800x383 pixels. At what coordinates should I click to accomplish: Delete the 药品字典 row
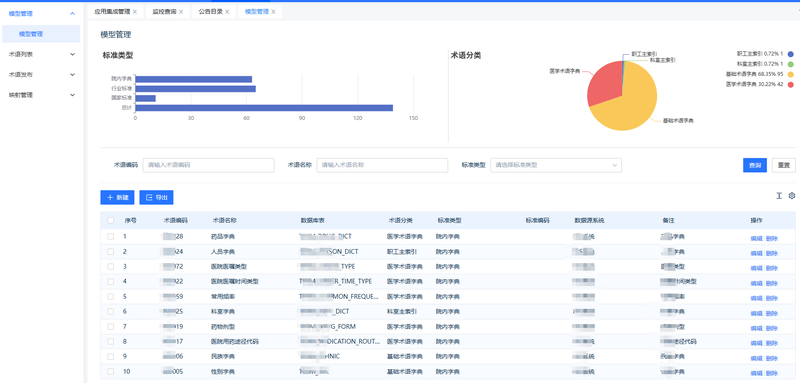point(771,238)
